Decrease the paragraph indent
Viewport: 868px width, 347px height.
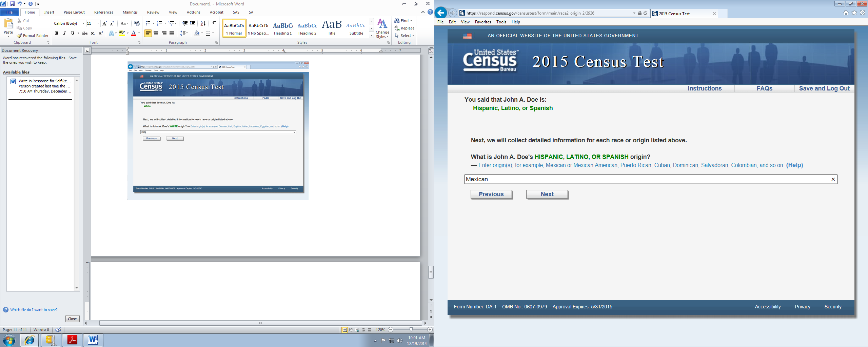pyautogui.click(x=185, y=23)
